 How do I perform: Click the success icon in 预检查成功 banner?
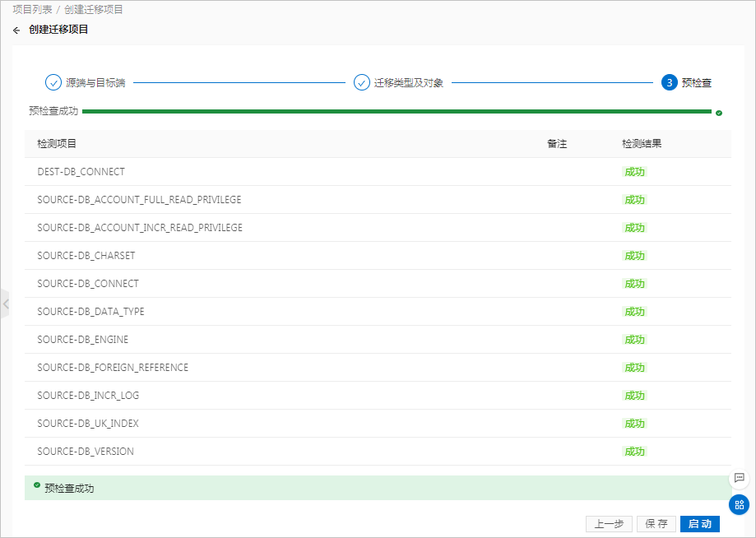(37, 485)
